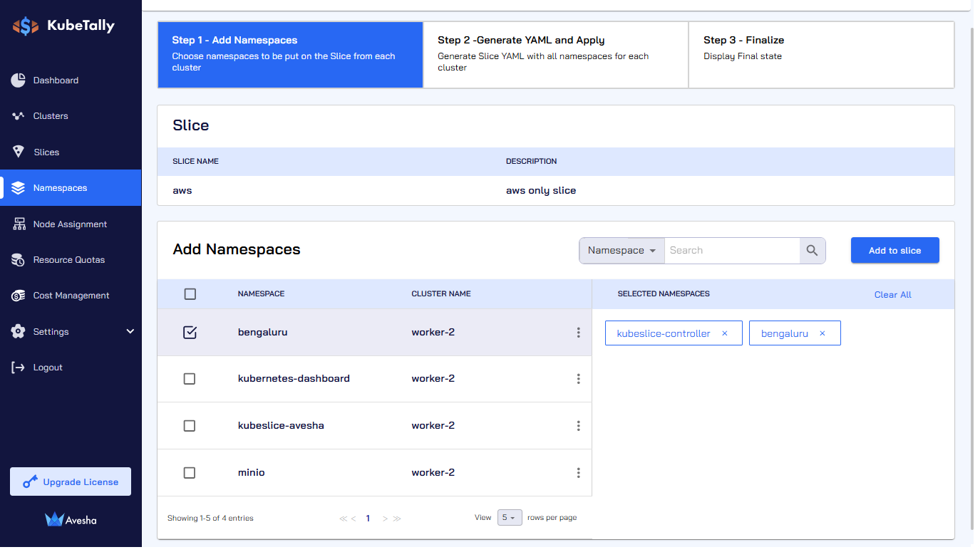Go to next page arrow
The image size is (980, 557).
point(385,519)
